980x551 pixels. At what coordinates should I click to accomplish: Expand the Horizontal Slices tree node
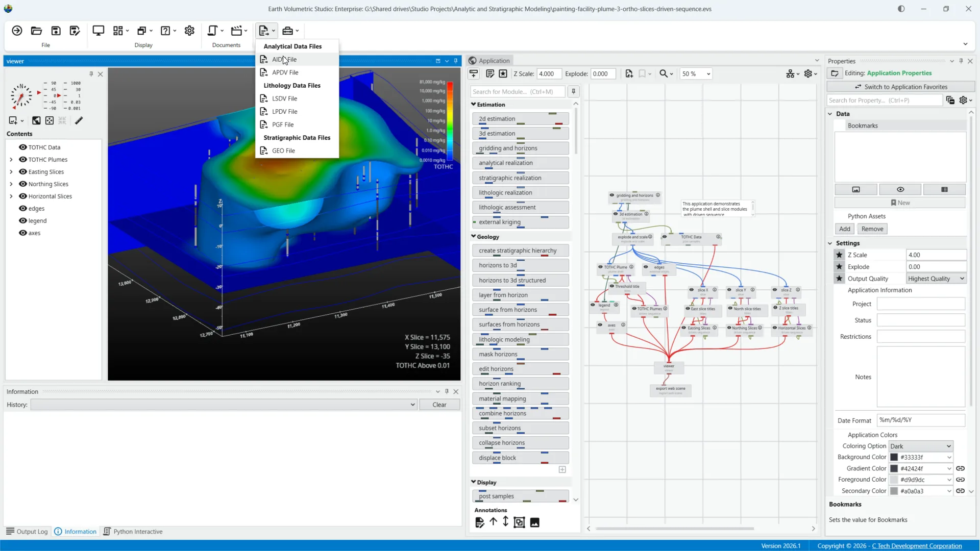point(11,196)
